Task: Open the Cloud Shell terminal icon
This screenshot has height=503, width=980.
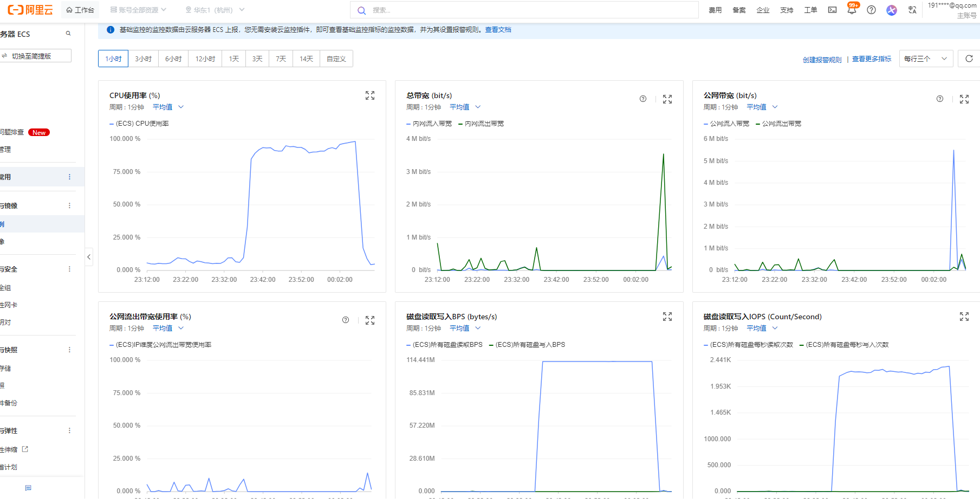Action: [832, 10]
